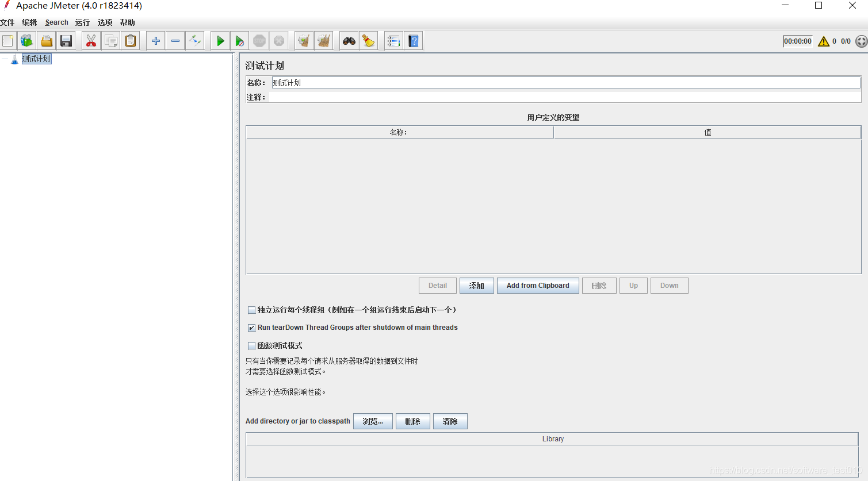Select the 测试计划 node in tree
The image size is (868, 481).
coord(36,59)
